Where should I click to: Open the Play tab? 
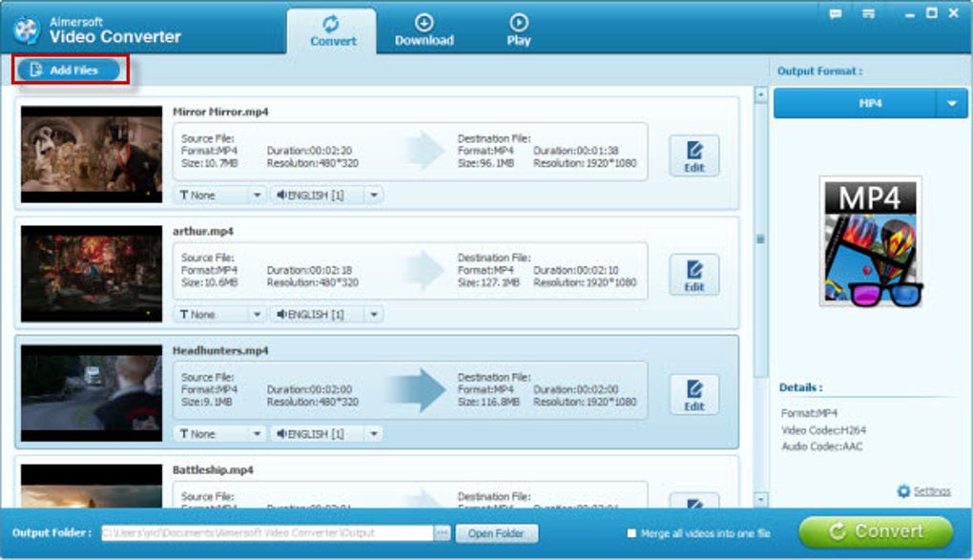click(518, 31)
